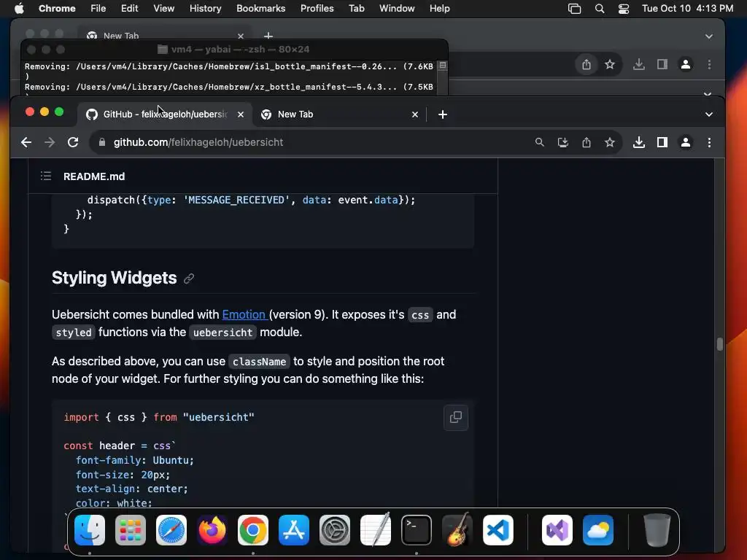The width and height of the screenshot is (747, 560).
Task: Open Spotlight search in the menu bar
Action: click(600, 9)
